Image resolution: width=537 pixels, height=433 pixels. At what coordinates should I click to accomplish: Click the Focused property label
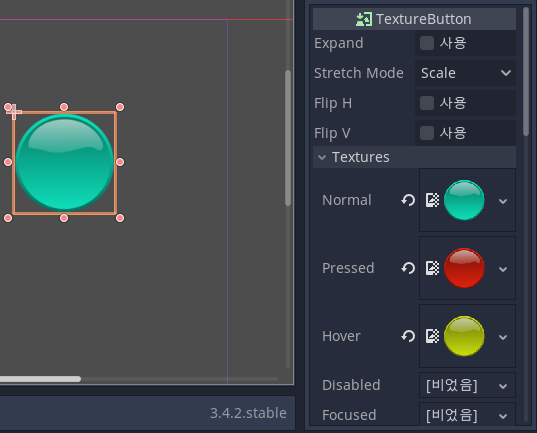click(x=349, y=415)
